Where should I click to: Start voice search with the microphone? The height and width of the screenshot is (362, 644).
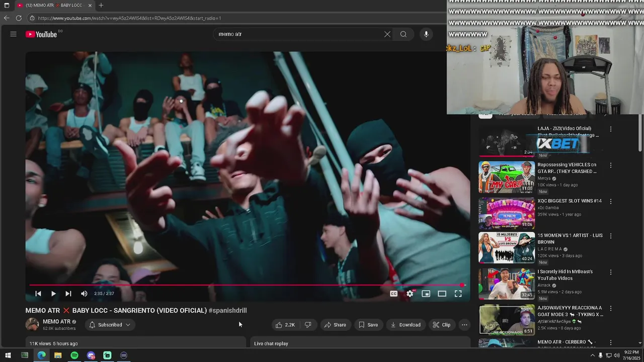pos(426,34)
